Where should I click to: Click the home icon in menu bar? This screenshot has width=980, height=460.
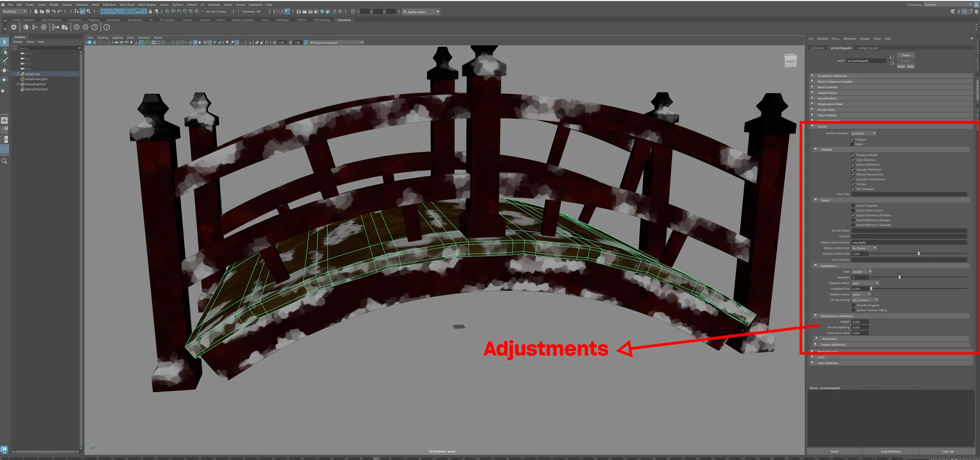(3, 5)
